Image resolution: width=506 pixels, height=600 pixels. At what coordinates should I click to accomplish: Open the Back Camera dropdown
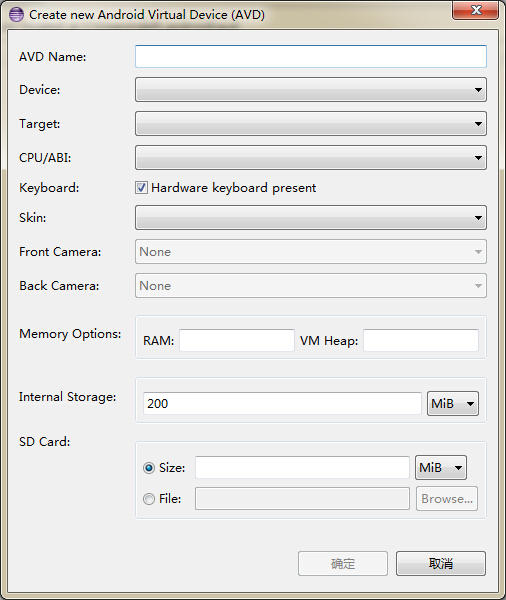(311, 285)
